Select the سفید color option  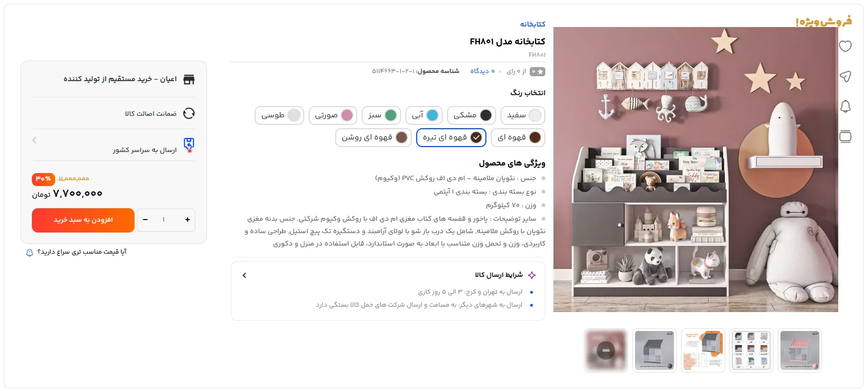[523, 115]
